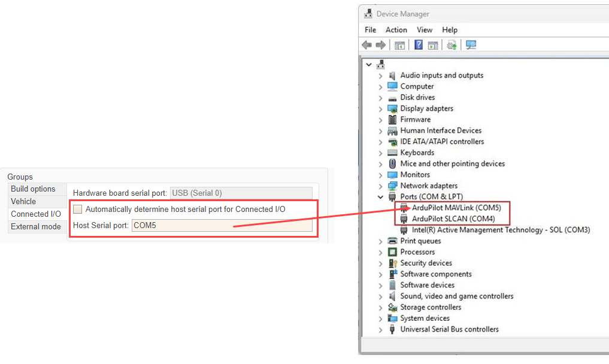This screenshot has width=609, height=364.
Task: Expand the Display adapters node
Action: (x=380, y=109)
